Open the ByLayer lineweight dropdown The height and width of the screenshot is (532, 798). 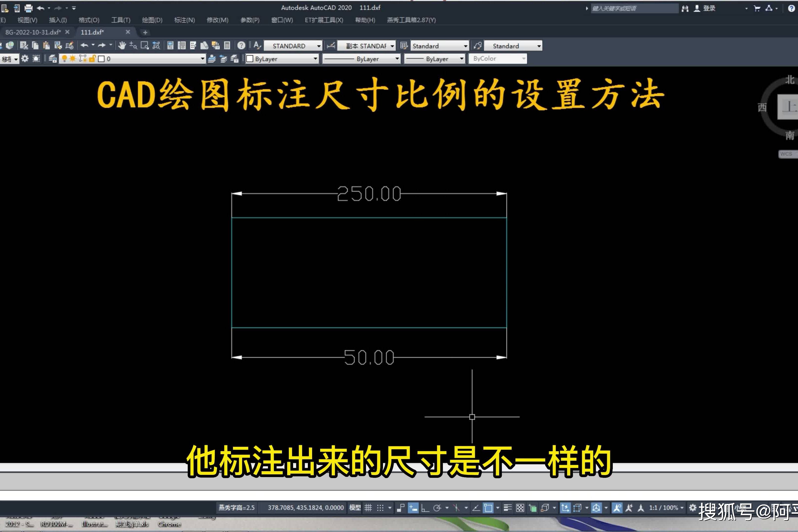point(434,59)
